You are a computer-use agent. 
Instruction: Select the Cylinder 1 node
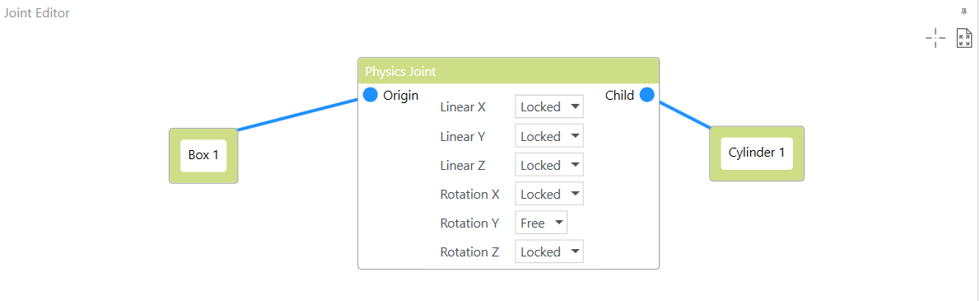756,153
